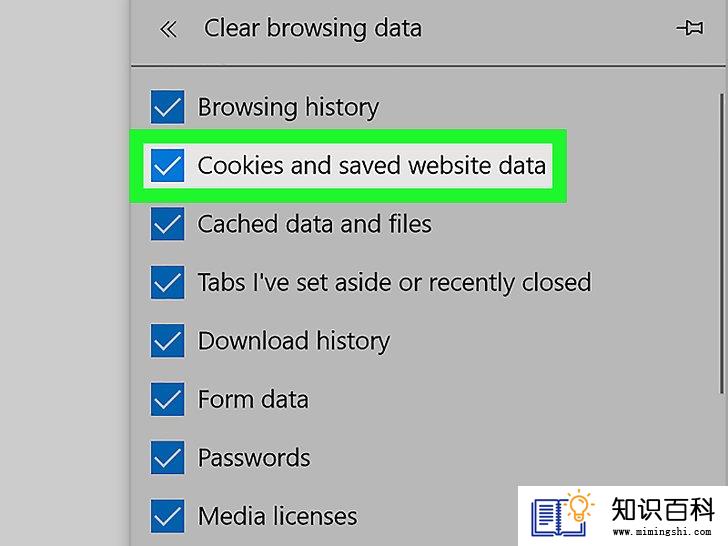Click the Download history label text
The image size is (728, 546).
click(294, 341)
